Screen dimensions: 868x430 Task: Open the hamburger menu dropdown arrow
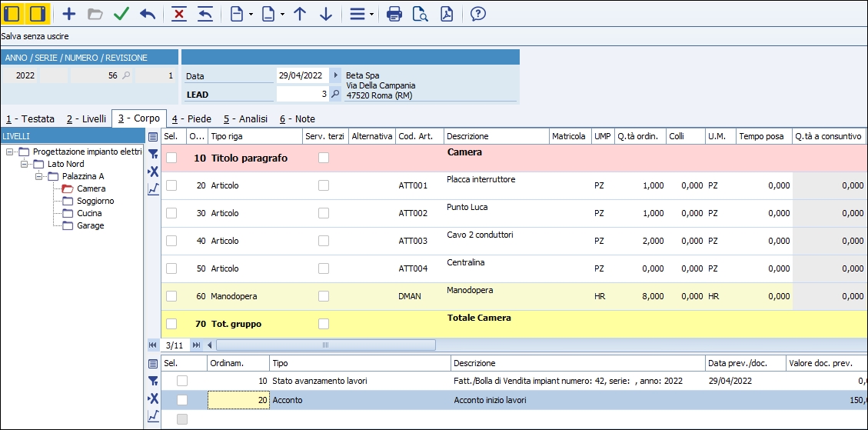[x=372, y=14]
